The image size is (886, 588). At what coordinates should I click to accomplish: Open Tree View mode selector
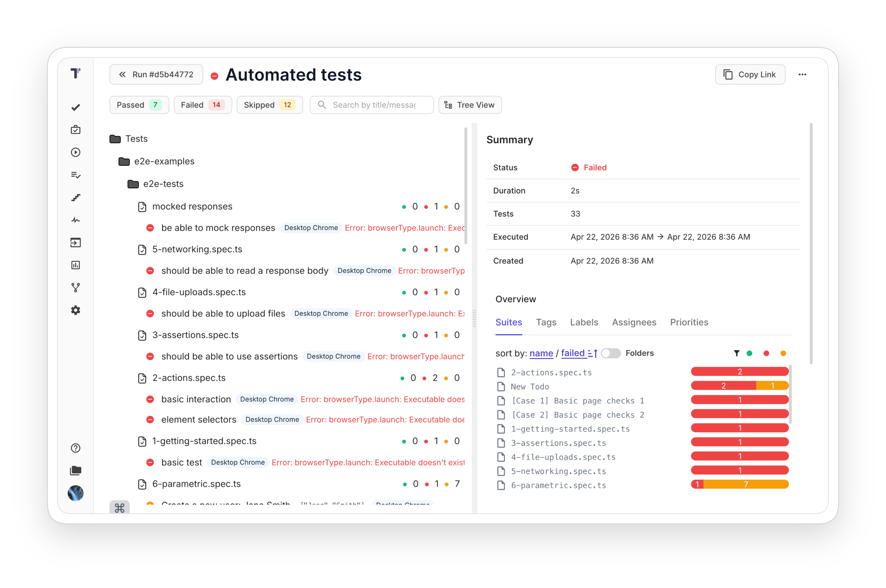pos(470,105)
